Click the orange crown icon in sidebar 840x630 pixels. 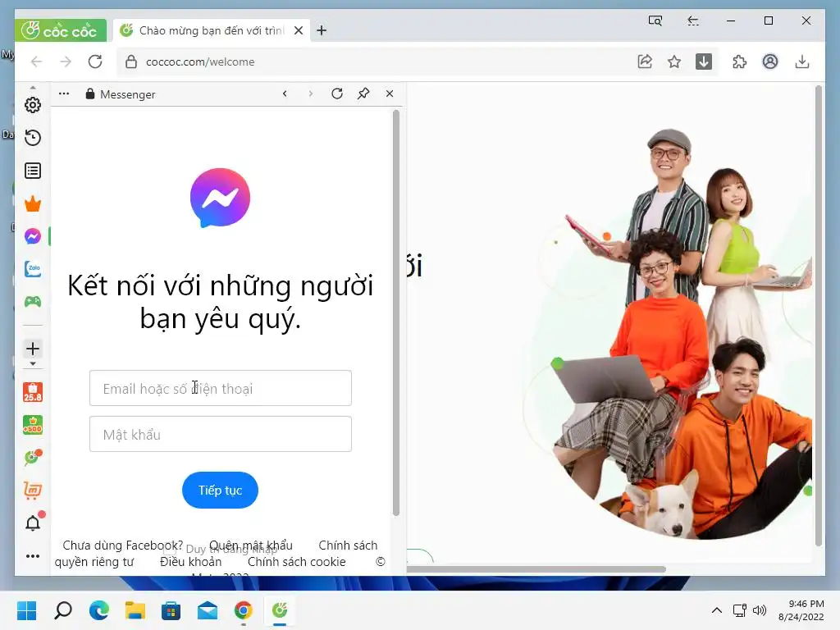pyautogui.click(x=33, y=203)
